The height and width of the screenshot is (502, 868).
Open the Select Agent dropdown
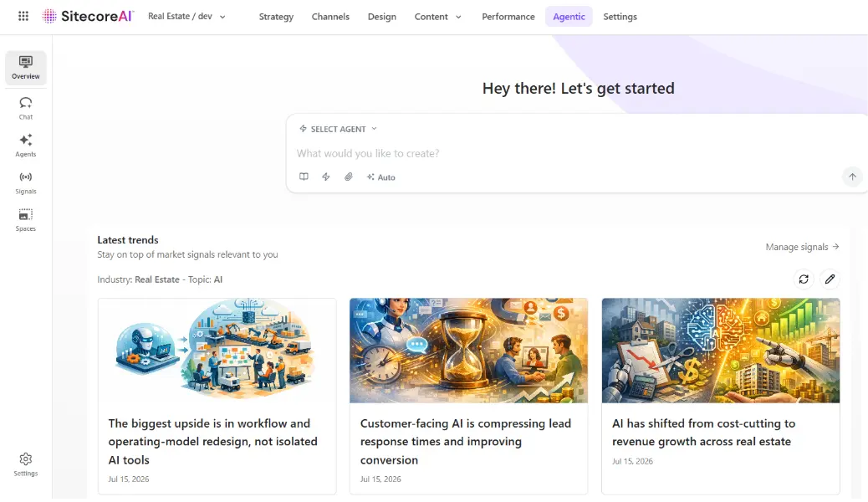pos(338,129)
